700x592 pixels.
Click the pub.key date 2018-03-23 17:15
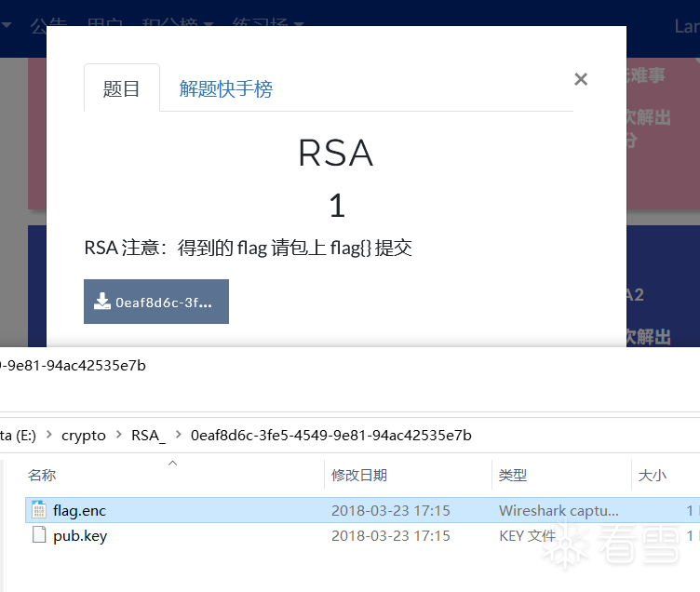(x=391, y=535)
